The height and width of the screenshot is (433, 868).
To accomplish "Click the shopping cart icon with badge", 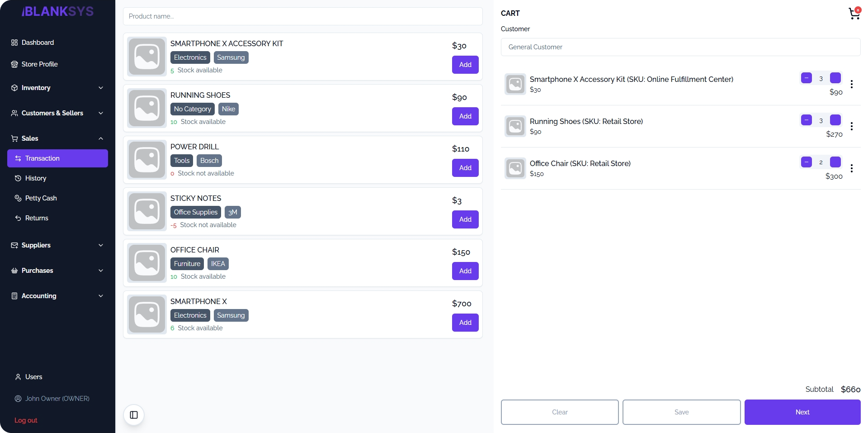I will coord(854,14).
